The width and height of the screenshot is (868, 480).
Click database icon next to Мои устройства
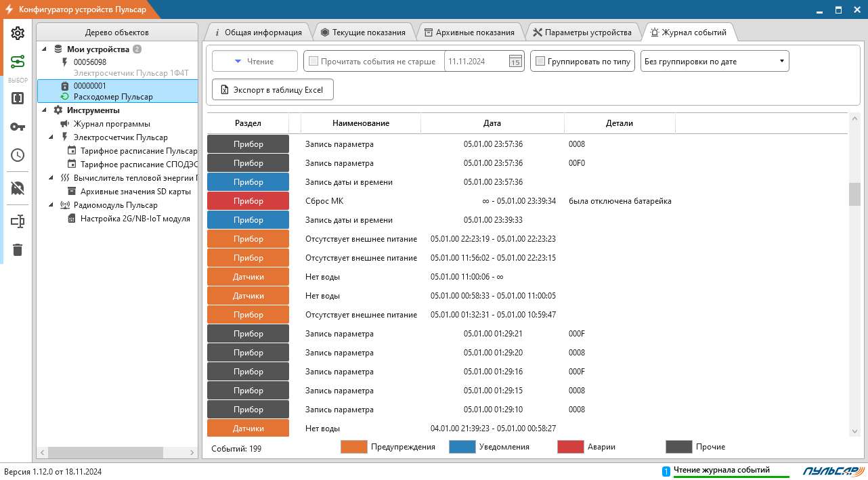pos(58,49)
